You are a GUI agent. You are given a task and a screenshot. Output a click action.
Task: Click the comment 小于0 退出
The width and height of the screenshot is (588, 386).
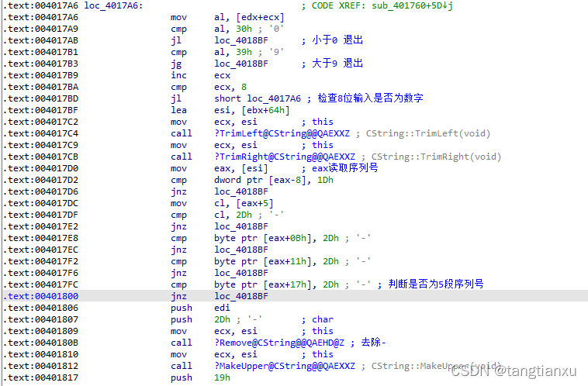pos(337,40)
